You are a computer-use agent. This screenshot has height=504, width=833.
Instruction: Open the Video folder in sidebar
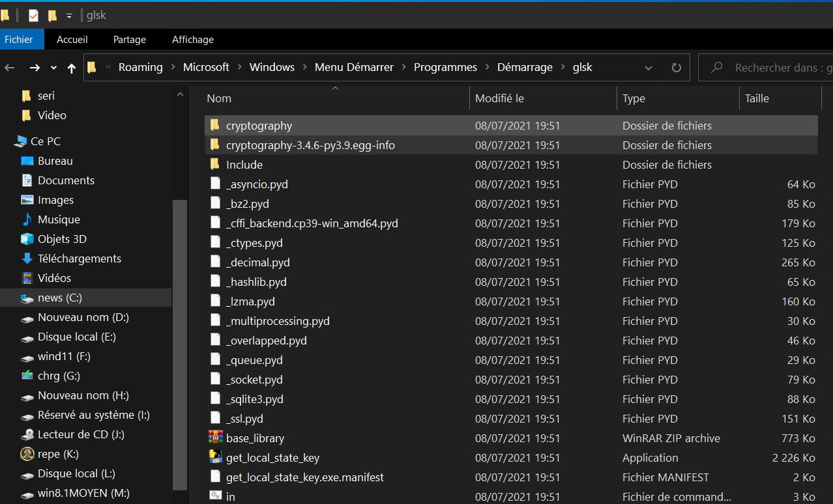tap(52, 115)
